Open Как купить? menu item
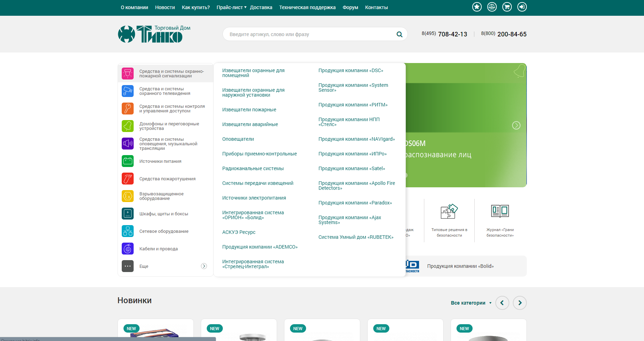Viewport: 644px width, 341px height. [196, 7]
